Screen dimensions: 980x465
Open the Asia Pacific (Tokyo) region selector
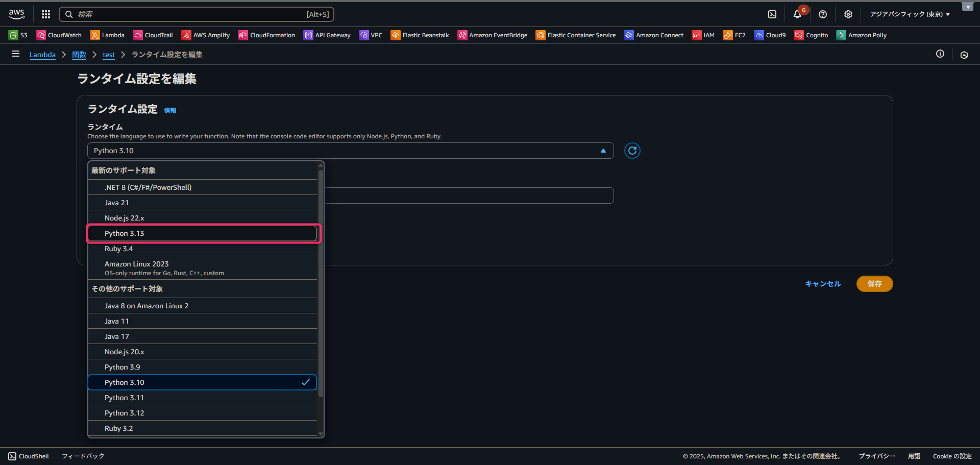pos(910,14)
